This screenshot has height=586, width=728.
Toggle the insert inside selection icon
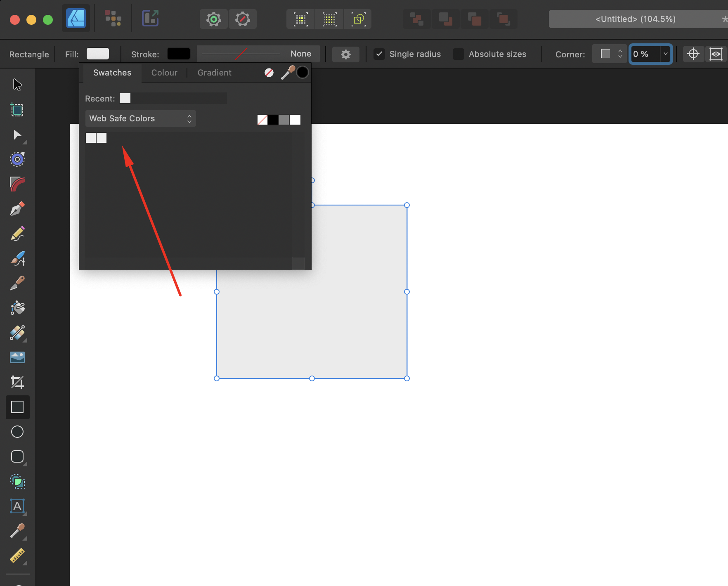click(358, 19)
